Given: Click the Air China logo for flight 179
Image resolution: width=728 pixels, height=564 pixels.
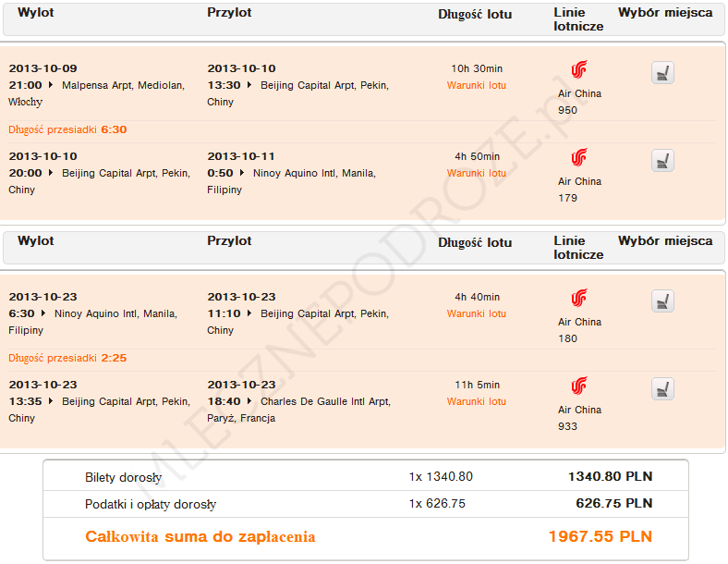Looking at the screenshot, I should click(x=579, y=158).
